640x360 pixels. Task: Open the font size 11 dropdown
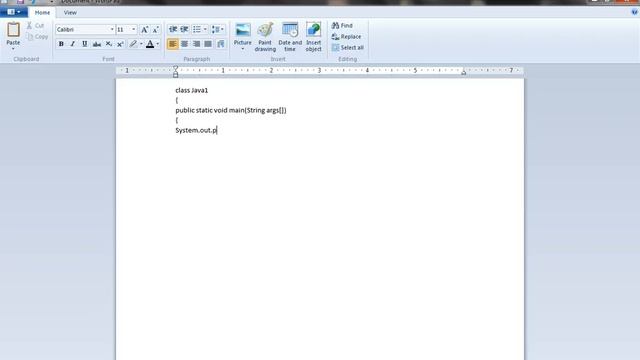coord(133,30)
